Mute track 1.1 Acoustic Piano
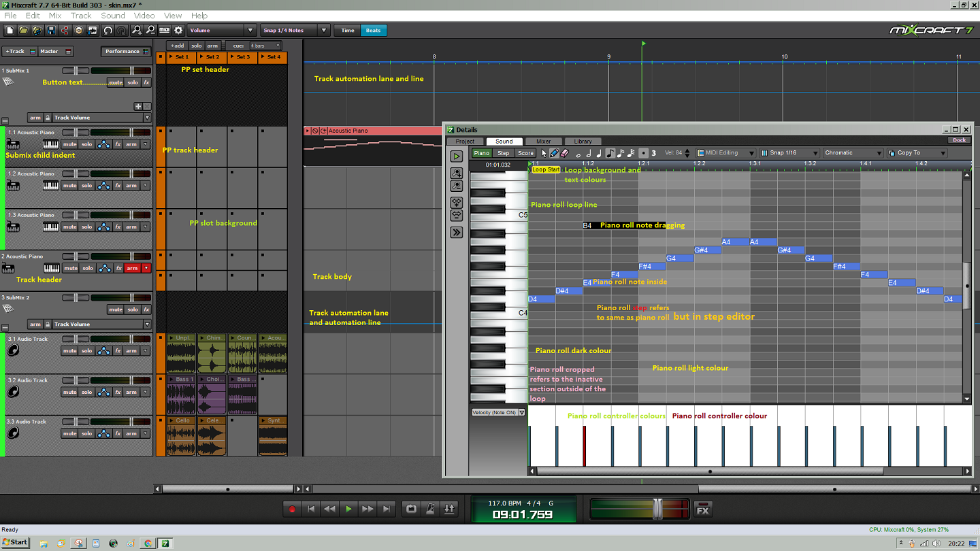The width and height of the screenshot is (980, 551). [x=69, y=144]
